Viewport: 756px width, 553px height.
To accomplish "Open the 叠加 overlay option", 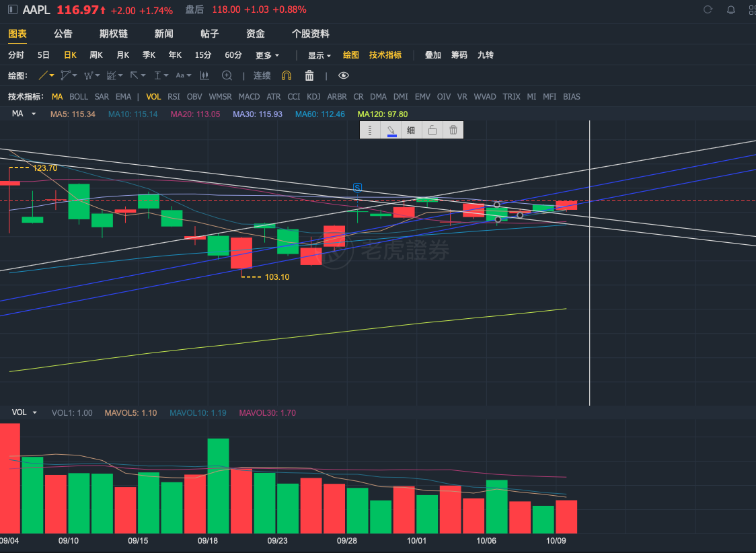I will pos(433,55).
